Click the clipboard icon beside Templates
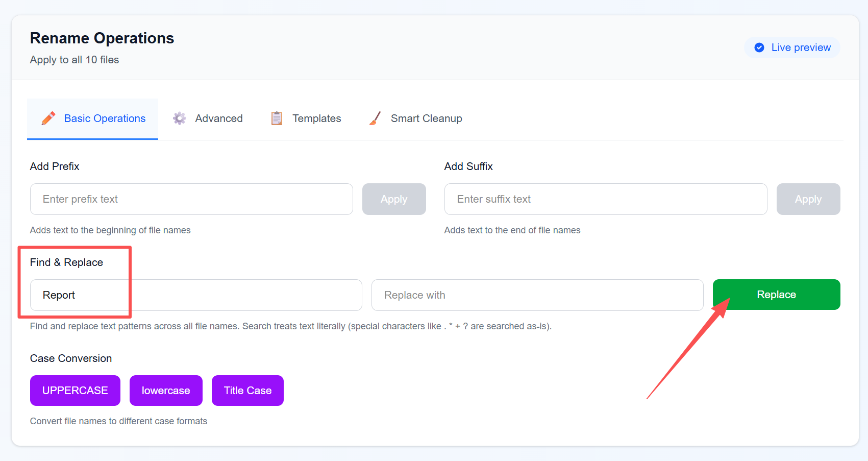 coord(277,118)
